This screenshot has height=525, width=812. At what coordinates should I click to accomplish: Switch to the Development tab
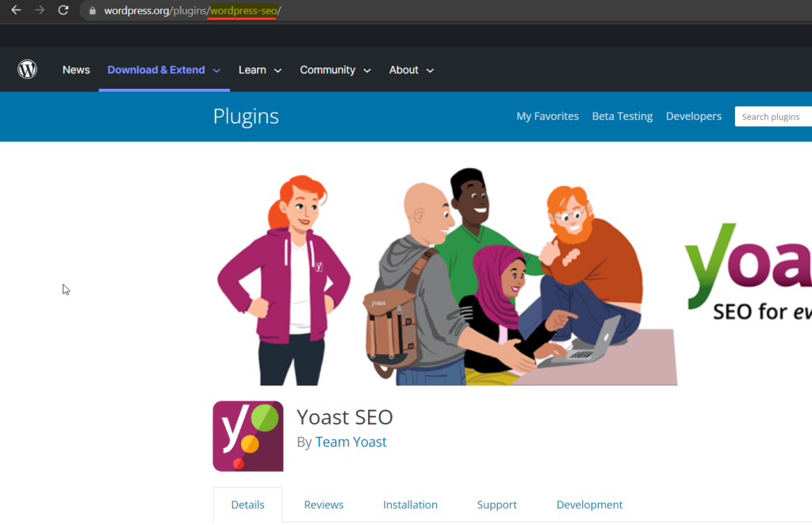tap(589, 504)
